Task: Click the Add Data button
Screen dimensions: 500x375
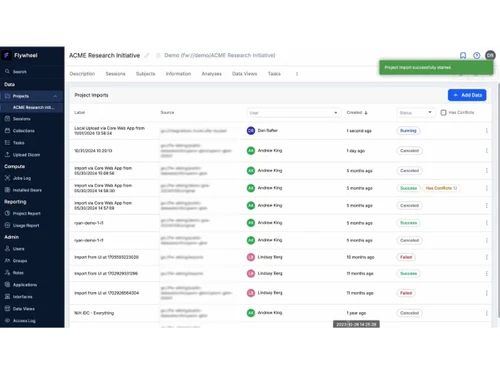Action: pos(467,95)
